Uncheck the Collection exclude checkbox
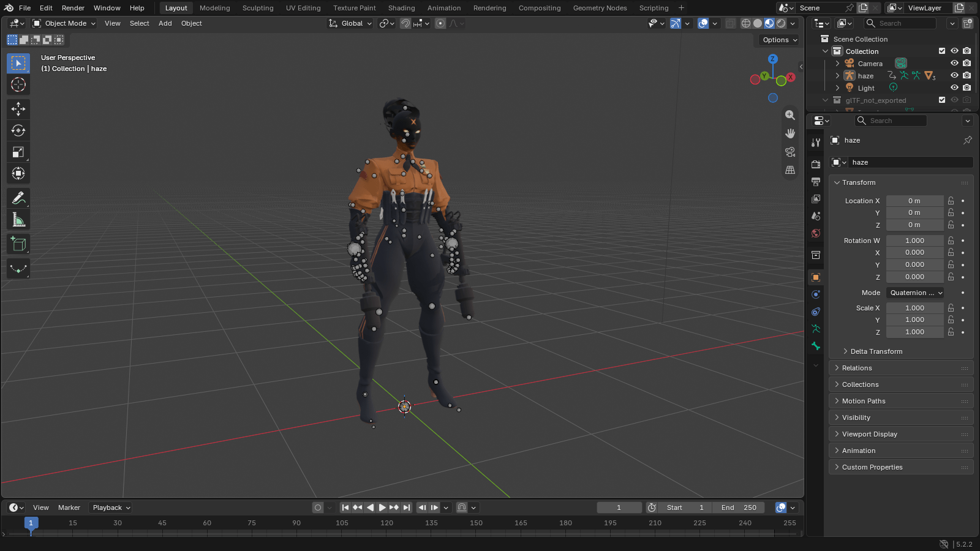 pyautogui.click(x=942, y=51)
